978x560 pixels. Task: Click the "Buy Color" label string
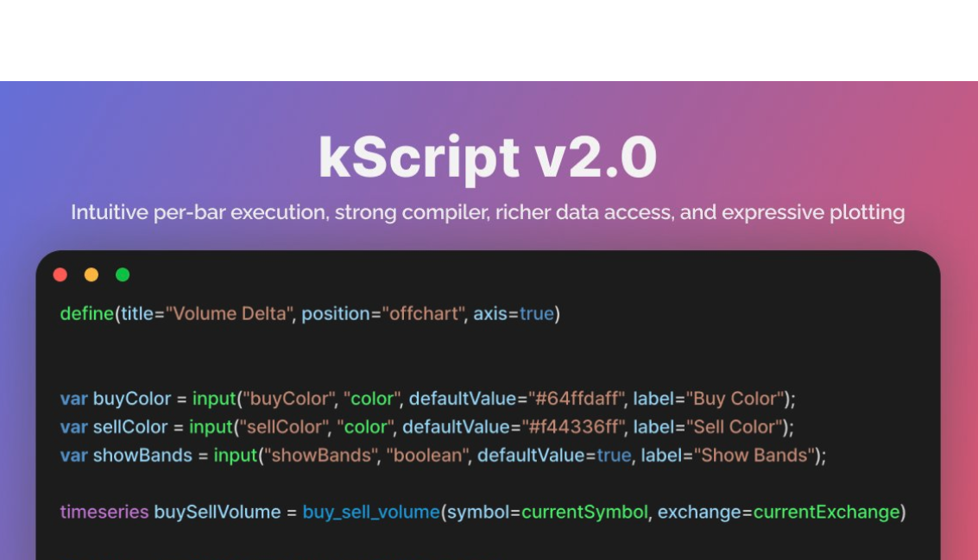tap(735, 399)
